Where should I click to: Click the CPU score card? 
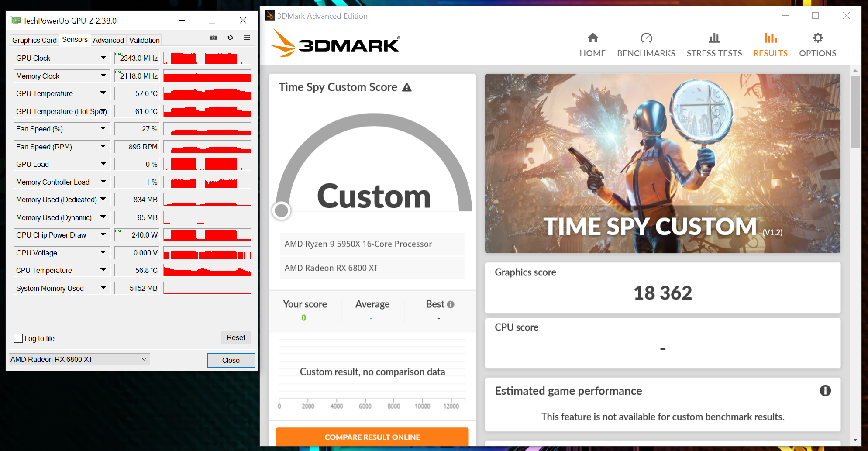663,343
